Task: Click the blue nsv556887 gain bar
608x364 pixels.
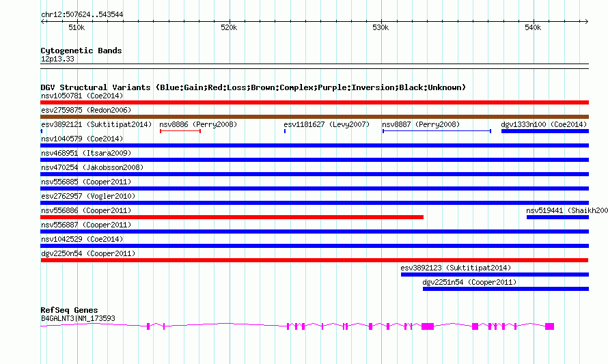Action: [x=314, y=232]
